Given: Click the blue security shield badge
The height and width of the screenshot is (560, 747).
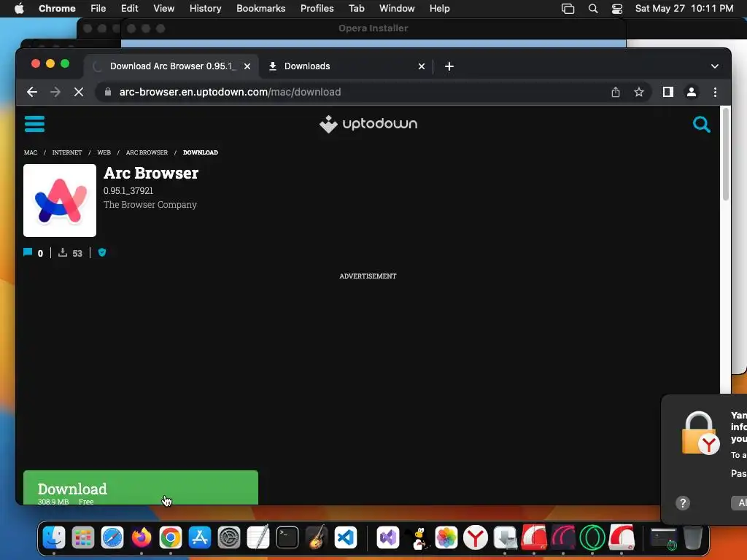Looking at the screenshot, I should point(102,252).
